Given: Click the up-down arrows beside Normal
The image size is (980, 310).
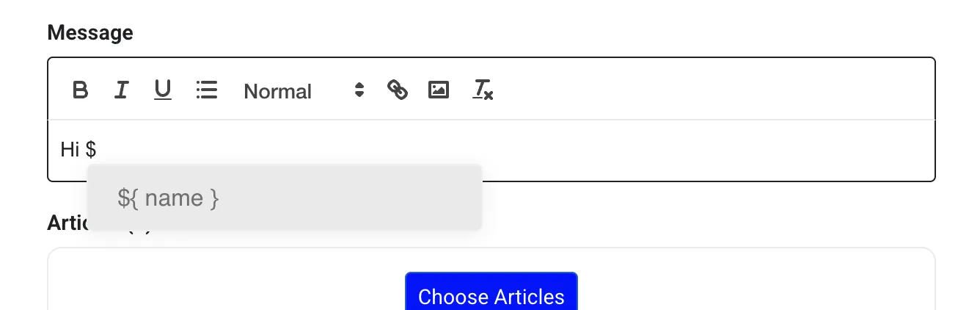Looking at the screenshot, I should [x=359, y=90].
